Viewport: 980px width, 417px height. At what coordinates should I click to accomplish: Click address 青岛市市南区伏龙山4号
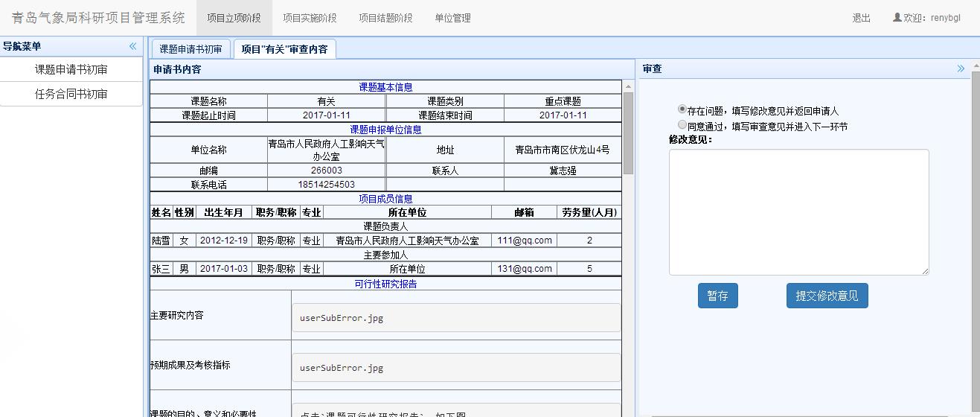[x=563, y=150]
